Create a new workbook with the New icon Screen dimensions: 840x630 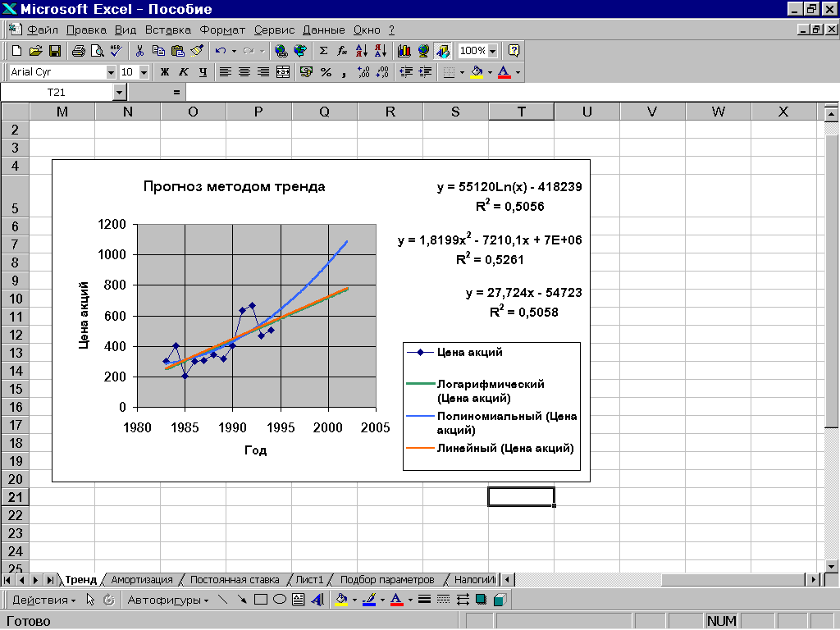[x=16, y=51]
